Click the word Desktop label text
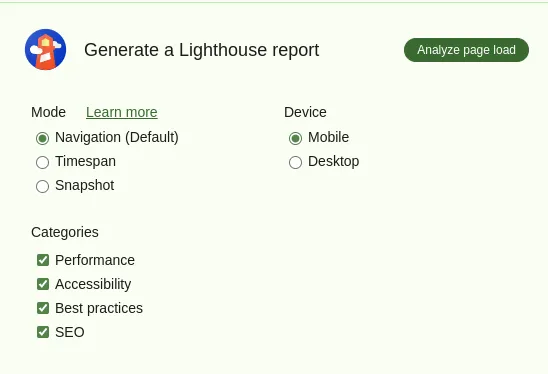This screenshot has width=548, height=374. tap(334, 161)
